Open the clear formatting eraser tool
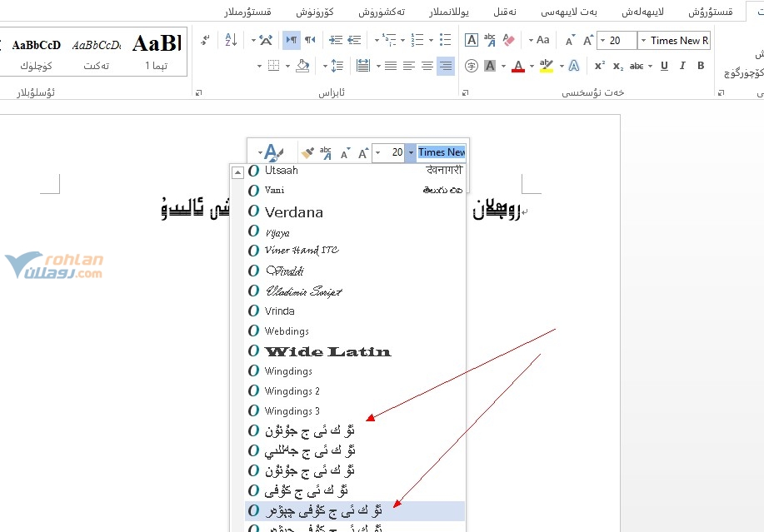This screenshot has height=532, width=764. coord(509,40)
